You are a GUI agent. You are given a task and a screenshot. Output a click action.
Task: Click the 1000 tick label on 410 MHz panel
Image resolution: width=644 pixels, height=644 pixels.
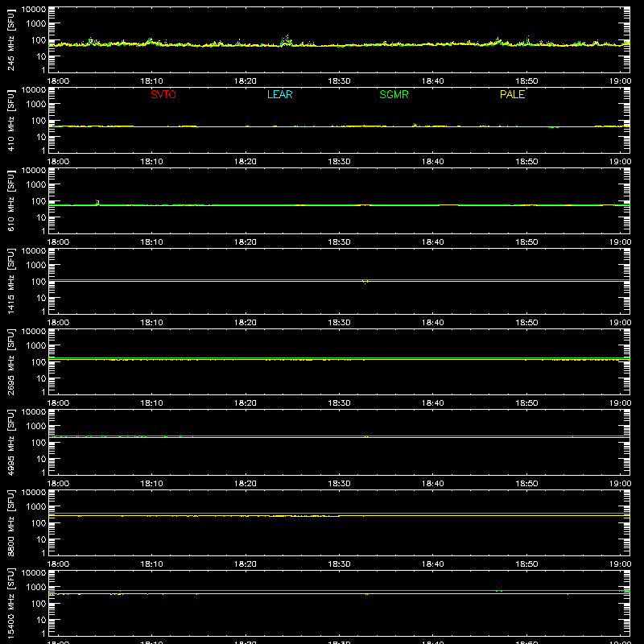36,105
